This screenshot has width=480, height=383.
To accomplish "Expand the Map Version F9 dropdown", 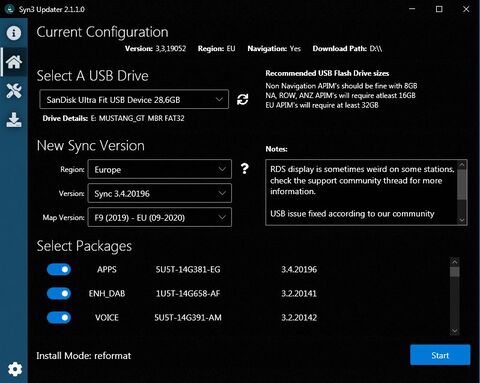I will click(x=159, y=217).
